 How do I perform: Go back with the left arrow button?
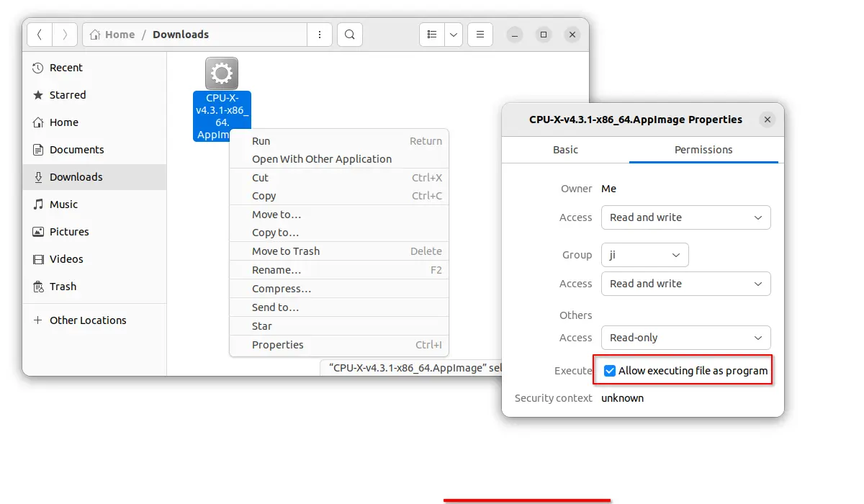pos(40,35)
